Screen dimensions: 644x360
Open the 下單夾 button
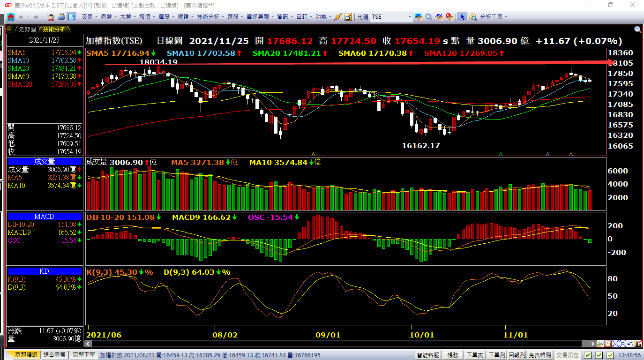475,355
